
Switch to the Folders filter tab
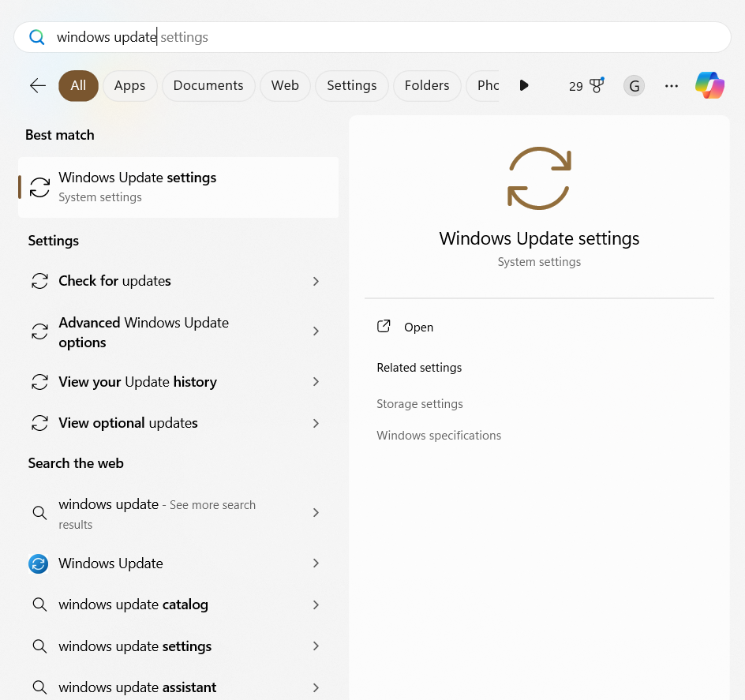point(427,85)
